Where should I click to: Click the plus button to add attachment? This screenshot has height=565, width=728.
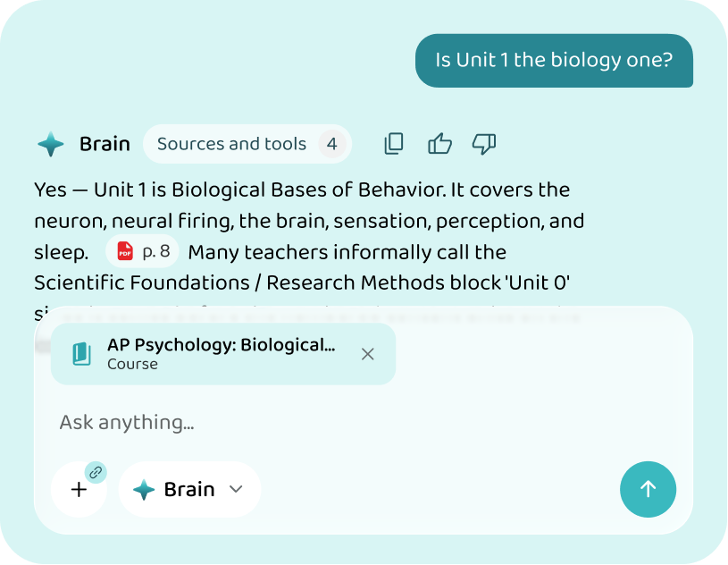coord(79,489)
